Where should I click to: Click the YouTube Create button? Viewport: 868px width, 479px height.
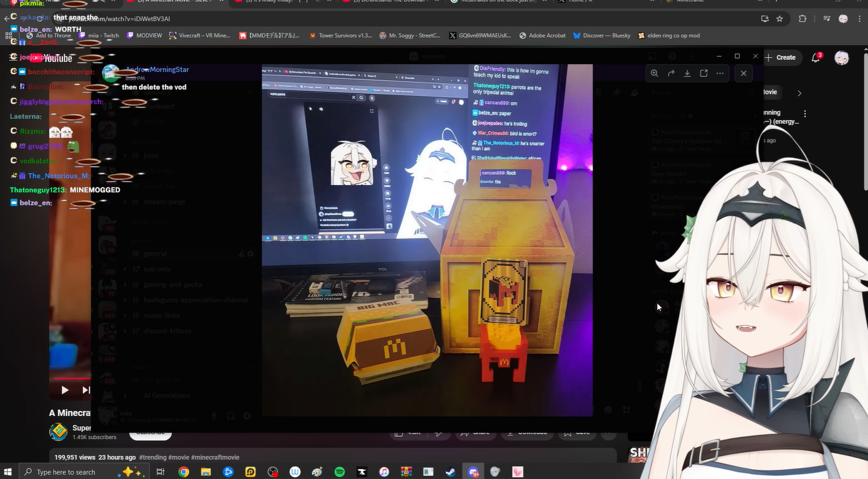point(780,57)
